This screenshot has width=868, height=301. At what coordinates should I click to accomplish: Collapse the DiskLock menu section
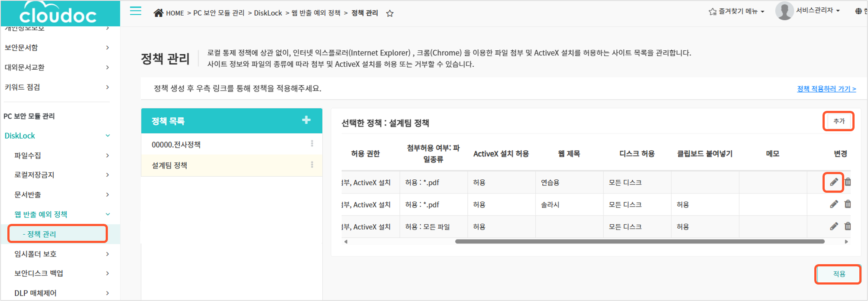point(108,136)
